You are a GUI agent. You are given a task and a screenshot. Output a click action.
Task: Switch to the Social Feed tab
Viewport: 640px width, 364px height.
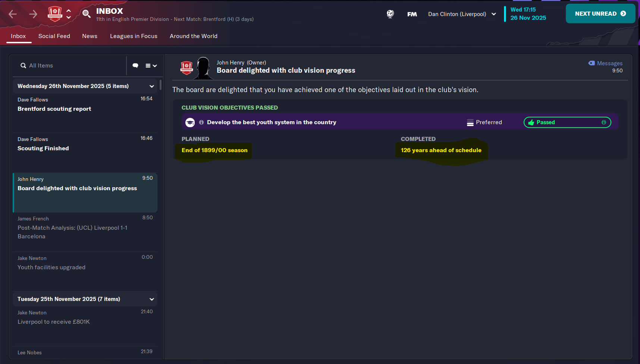54,36
